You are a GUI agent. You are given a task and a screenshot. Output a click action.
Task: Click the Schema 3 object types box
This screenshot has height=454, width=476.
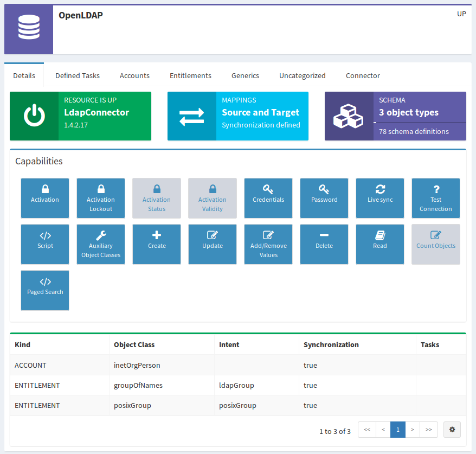(x=395, y=116)
